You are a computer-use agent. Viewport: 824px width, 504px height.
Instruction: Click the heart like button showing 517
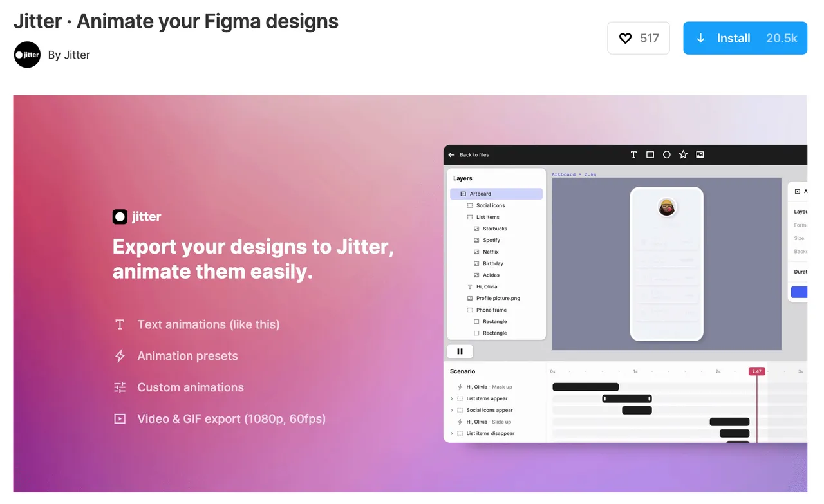[x=638, y=38]
